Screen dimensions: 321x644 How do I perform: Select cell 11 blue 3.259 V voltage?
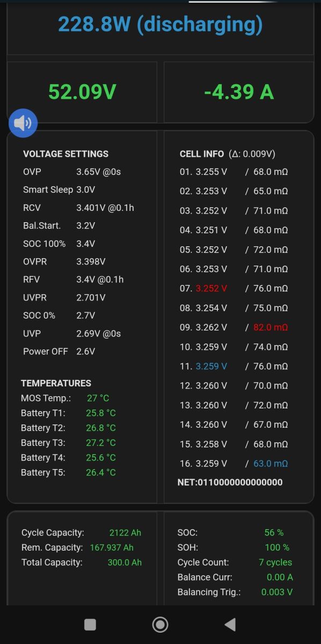coord(211,366)
